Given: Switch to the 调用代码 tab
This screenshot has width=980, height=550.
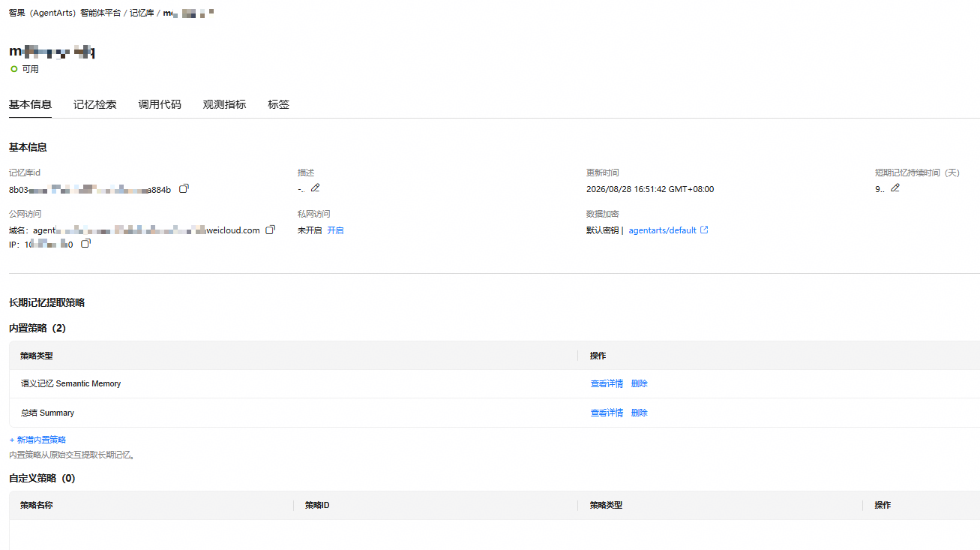Looking at the screenshot, I should coord(160,105).
